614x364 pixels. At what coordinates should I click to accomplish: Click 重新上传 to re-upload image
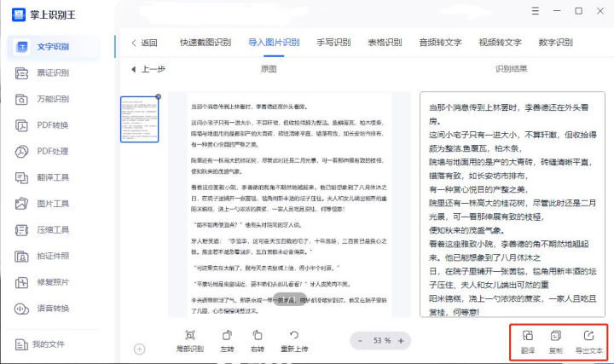pos(294,341)
